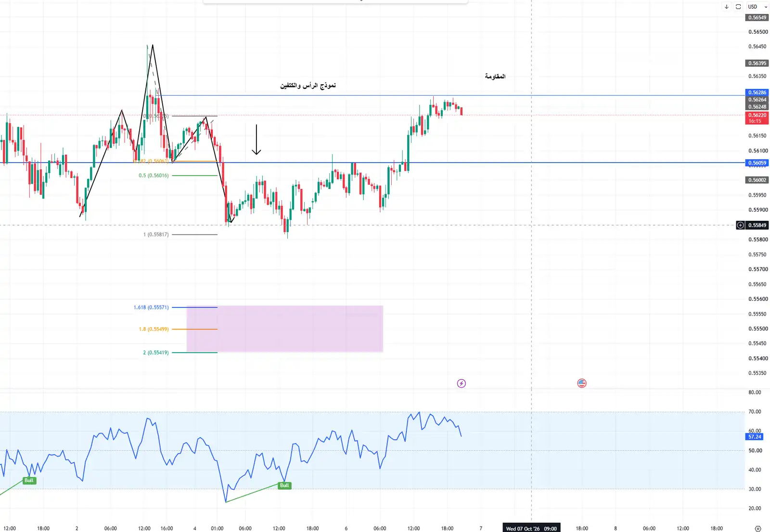Select the Bull label under the RSI divergence line
This screenshot has height=532, width=770.
click(x=284, y=485)
